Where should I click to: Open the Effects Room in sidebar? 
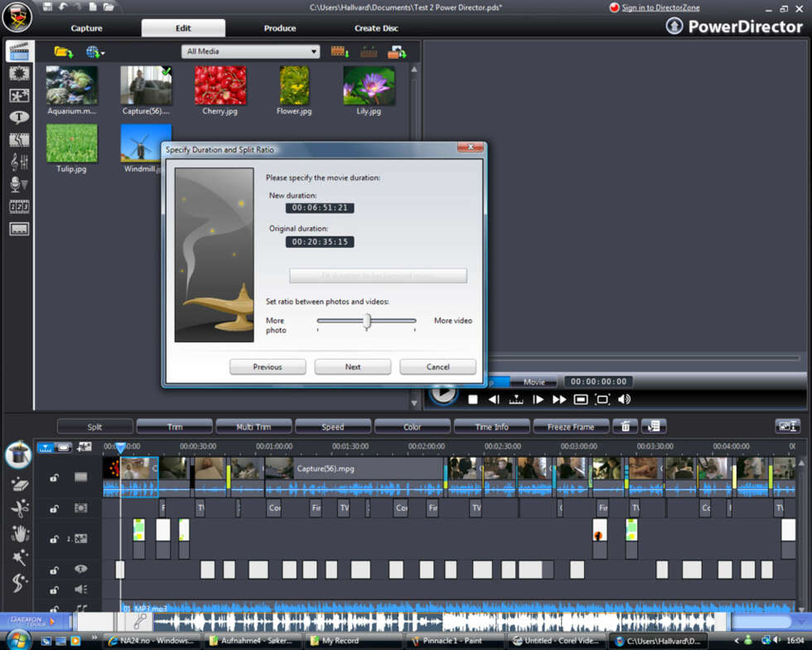pos(19,74)
